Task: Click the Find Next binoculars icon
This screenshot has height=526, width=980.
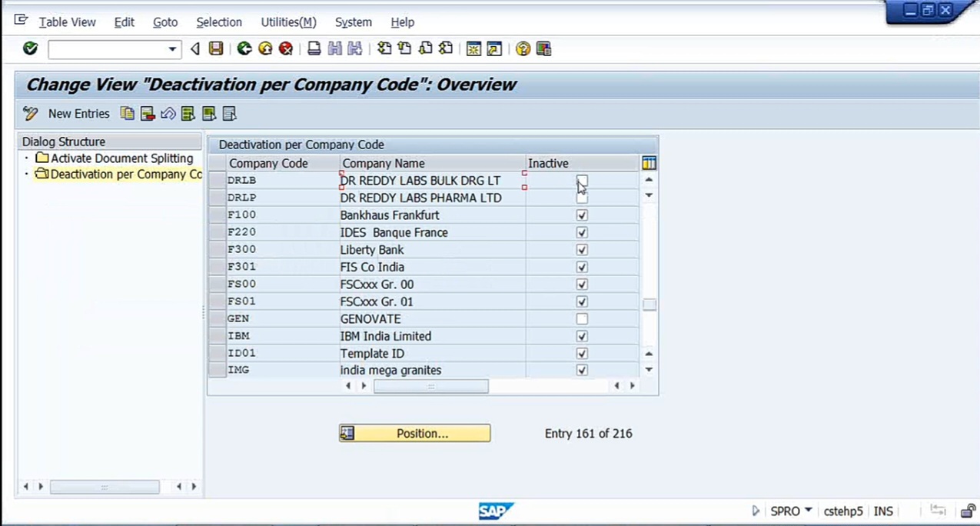Action: (354, 48)
